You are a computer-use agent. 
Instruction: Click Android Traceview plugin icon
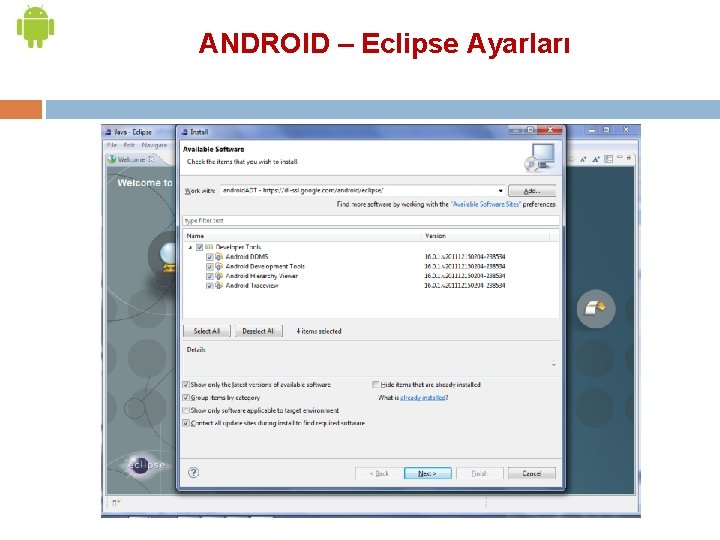(219, 286)
